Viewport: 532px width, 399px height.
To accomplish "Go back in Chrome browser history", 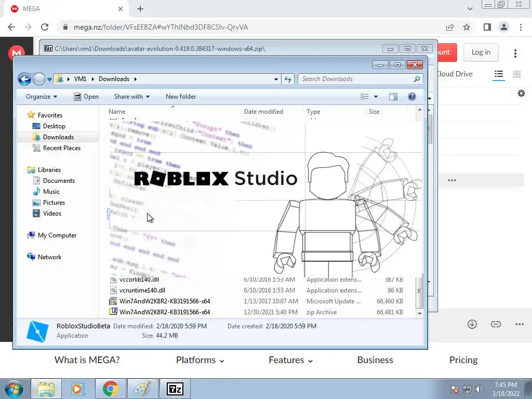I will click(11, 27).
